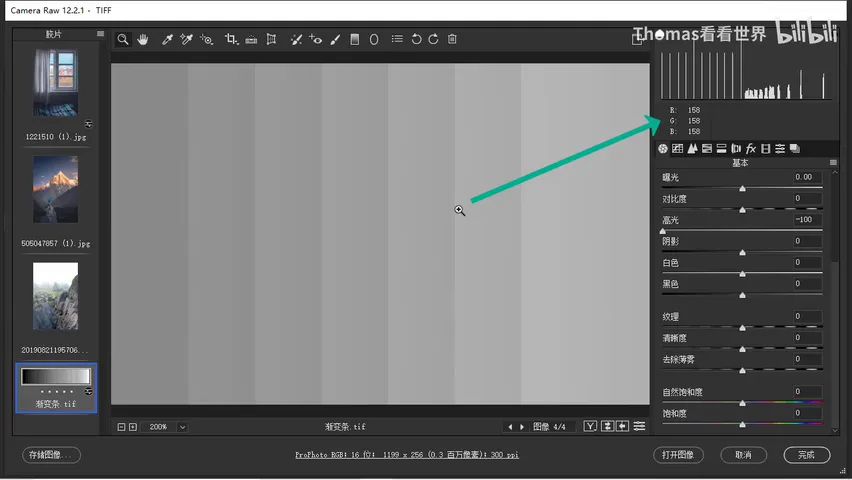Select the White Balance eyedropper tool
Screen dimensions: 852x480
point(167,39)
